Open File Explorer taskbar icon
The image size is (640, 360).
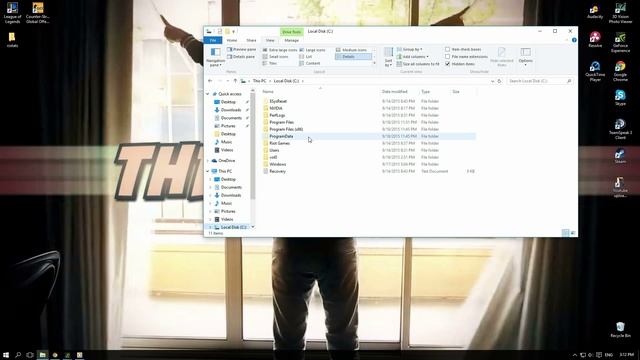(x=42, y=355)
